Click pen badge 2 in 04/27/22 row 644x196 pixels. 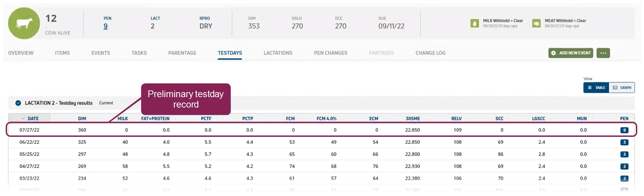pos(624,166)
